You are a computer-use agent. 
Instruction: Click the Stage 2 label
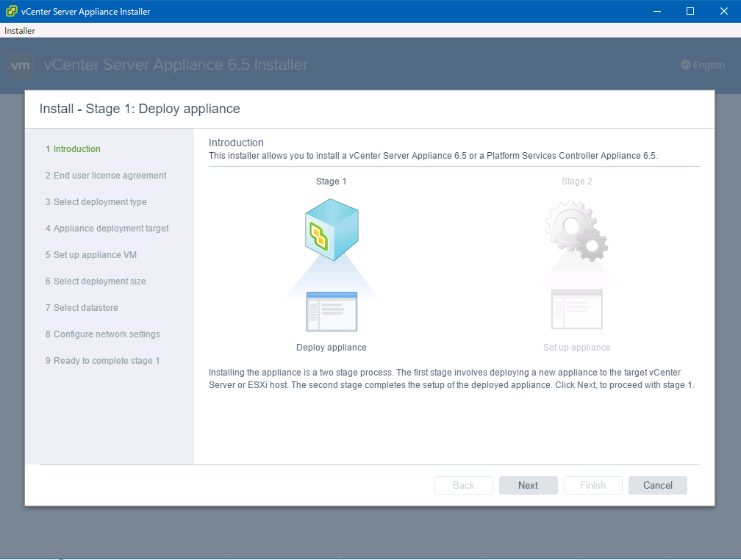[x=576, y=182]
